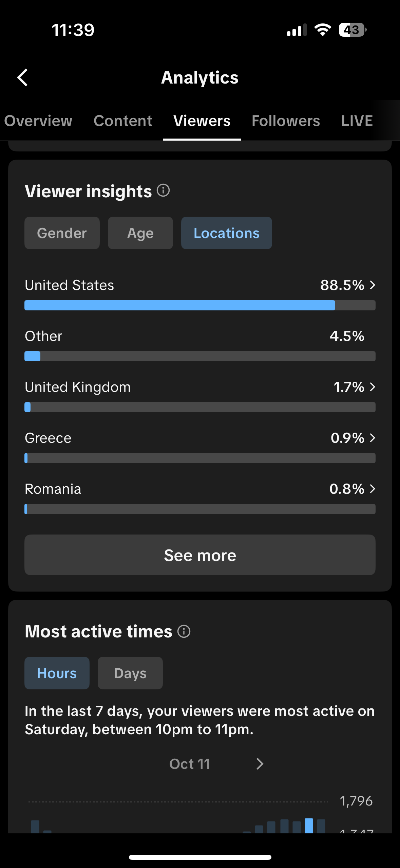
Task: Expand Romania location details
Action: coord(372,489)
